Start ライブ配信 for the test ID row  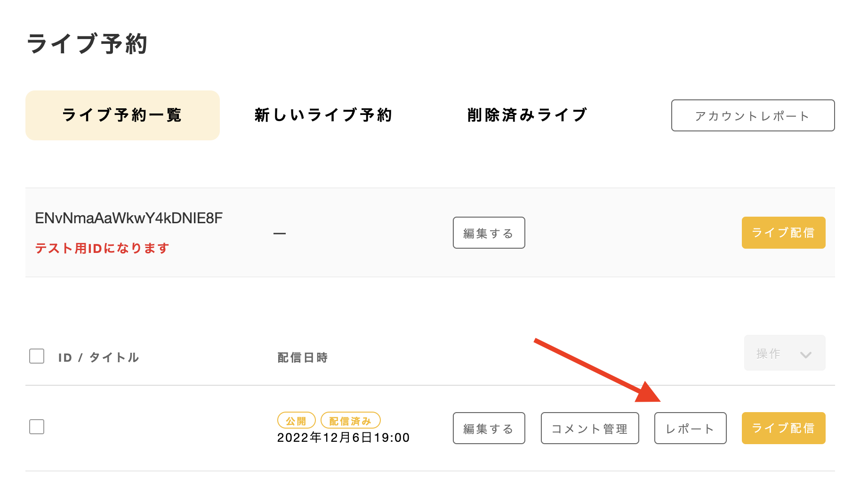pyautogui.click(x=783, y=233)
